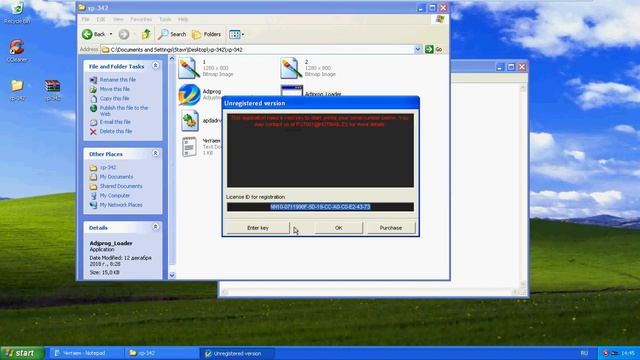Open the File menu
640x360 pixels.
tap(85, 19)
